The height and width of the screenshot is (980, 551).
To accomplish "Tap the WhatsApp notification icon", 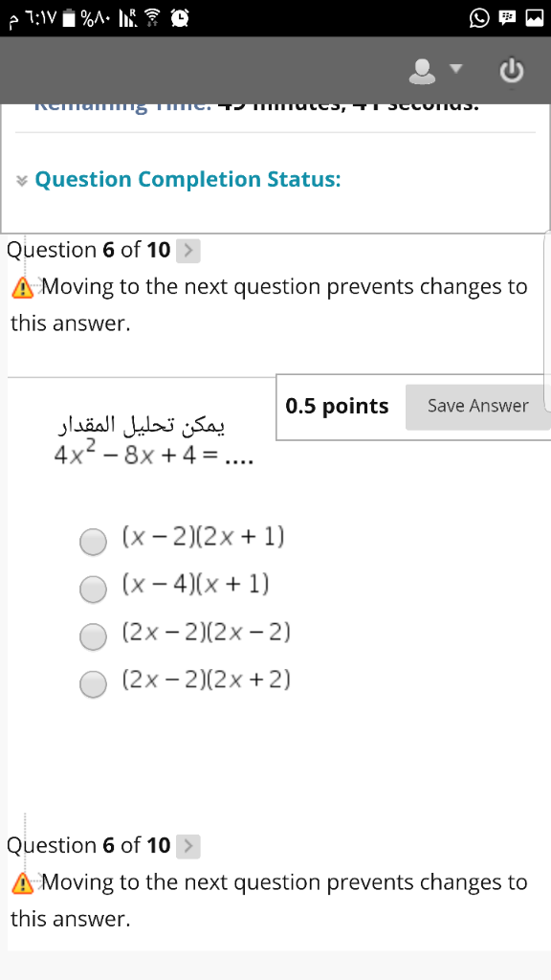I will click(478, 19).
